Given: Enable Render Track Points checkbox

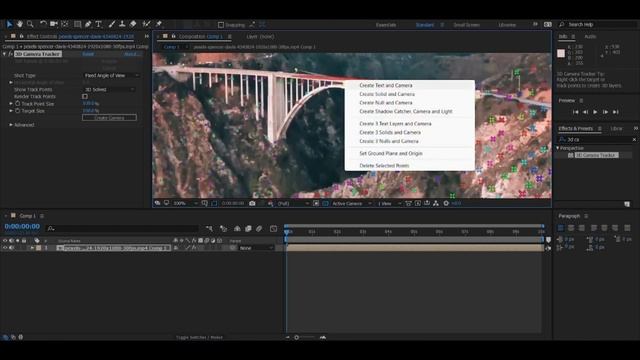Looking at the screenshot, I should pos(85,97).
